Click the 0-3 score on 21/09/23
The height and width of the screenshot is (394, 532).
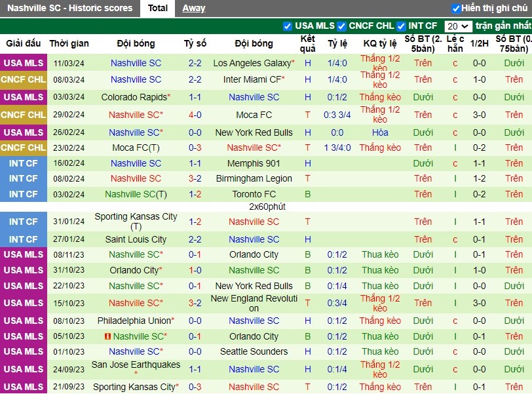point(195,387)
